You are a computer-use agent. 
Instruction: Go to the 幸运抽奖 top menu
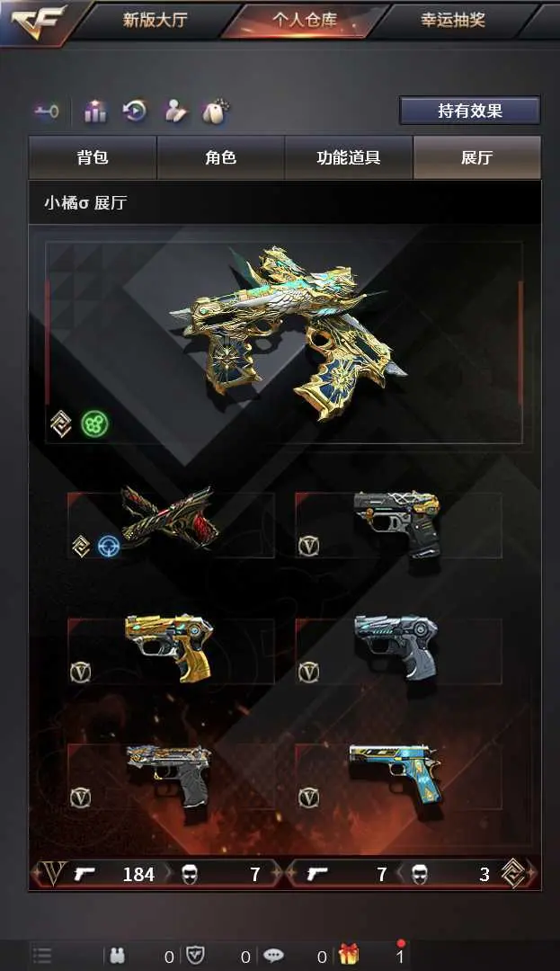click(x=452, y=20)
